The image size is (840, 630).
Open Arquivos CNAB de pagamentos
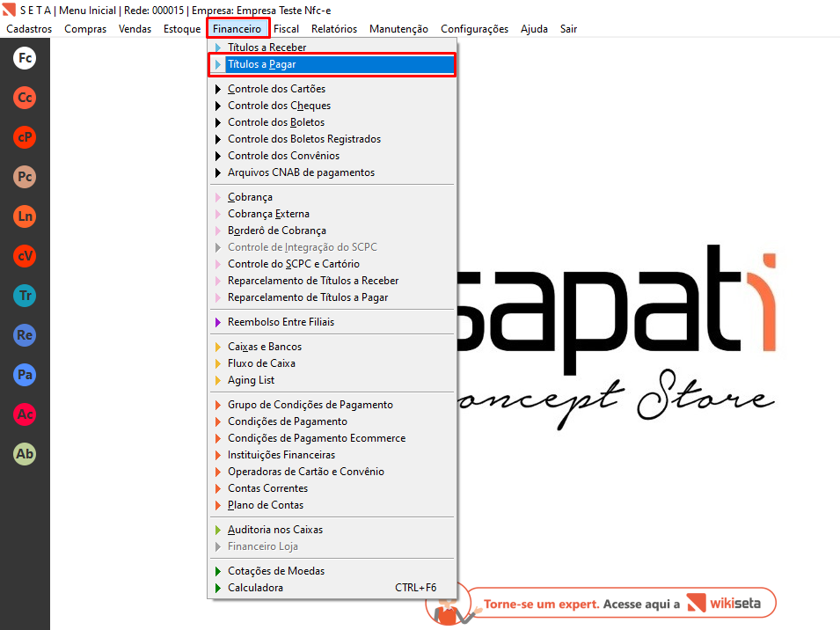click(332, 172)
